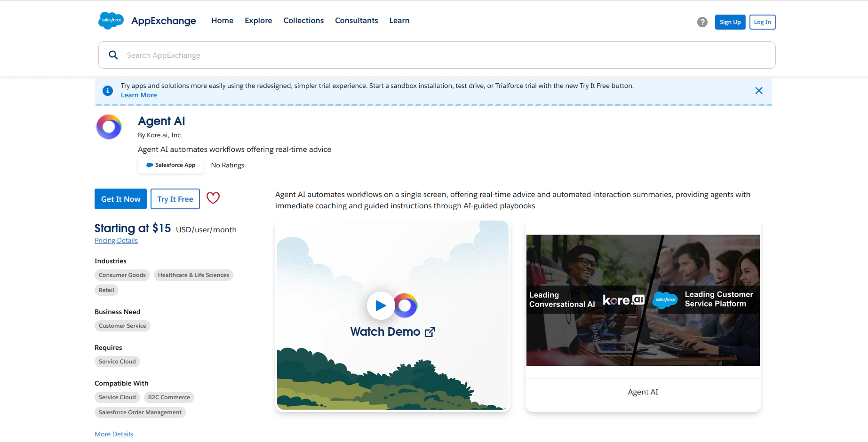Click the info icon on the trial banner
Image resolution: width=868 pixels, height=442 pixels.
pos(108,90)
